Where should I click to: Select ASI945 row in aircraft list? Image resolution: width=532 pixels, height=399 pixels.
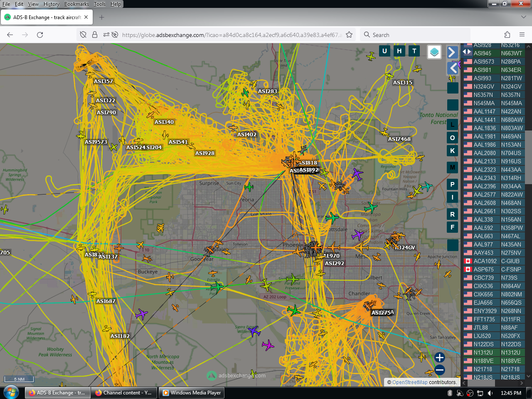point(494,53)
